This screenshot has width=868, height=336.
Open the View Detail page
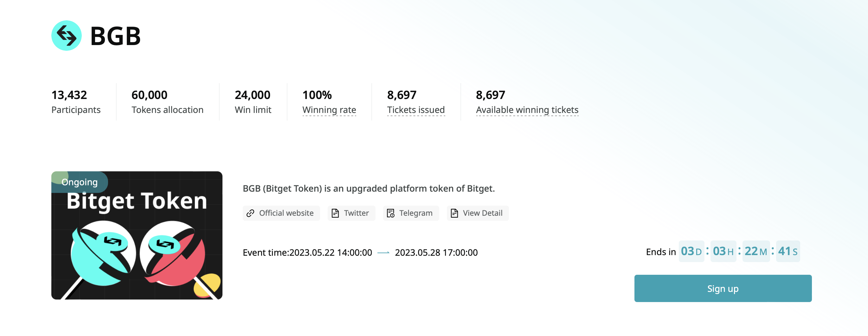pyautogui.click(x=478, y=213)
